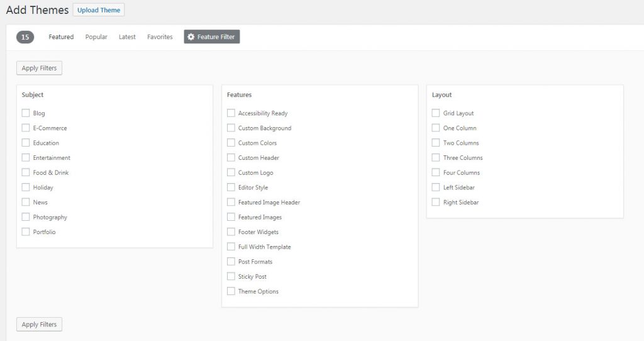Viewport: 644px width, 341px height.
Task: Click the bottom Apply Filters button
Action: (39, 324)
